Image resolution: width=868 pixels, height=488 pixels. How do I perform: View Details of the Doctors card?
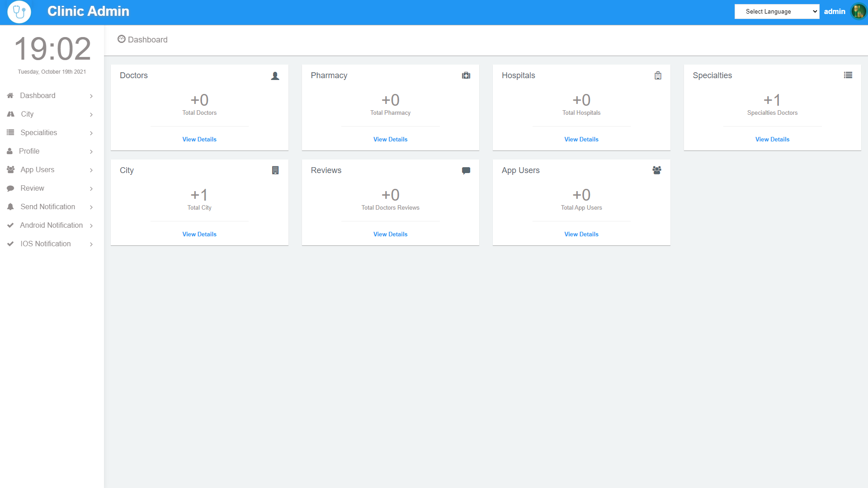point(199,140)
